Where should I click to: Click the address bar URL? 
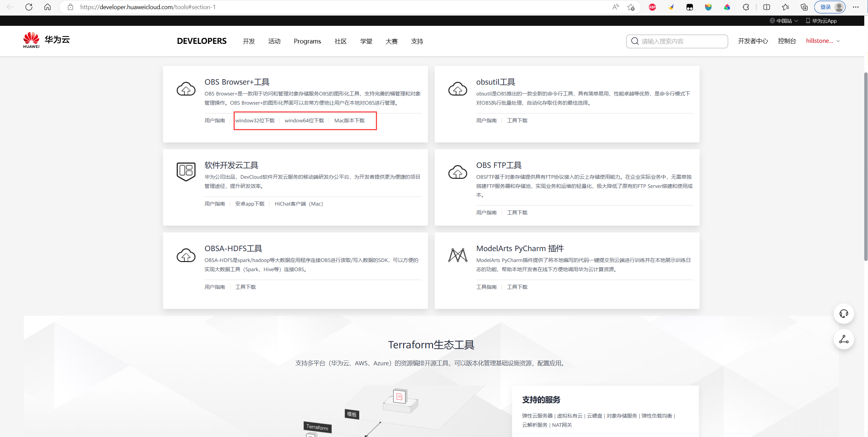pos(148,7)
